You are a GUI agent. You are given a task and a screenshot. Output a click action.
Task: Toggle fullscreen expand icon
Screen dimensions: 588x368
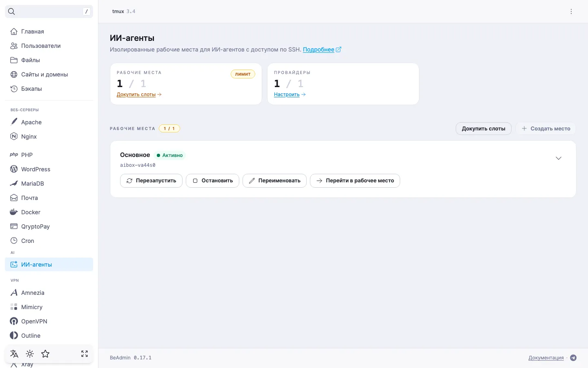coord(85,354)
